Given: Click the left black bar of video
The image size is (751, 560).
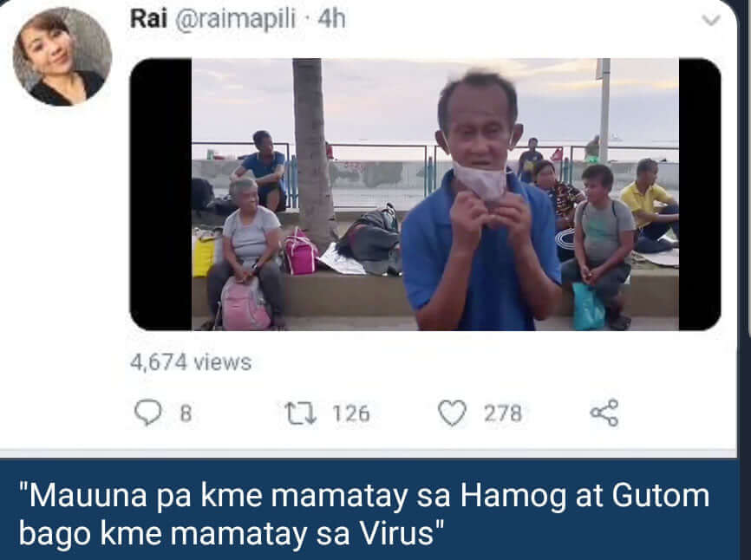Looking at the screenshot, I should coord(161,194).
